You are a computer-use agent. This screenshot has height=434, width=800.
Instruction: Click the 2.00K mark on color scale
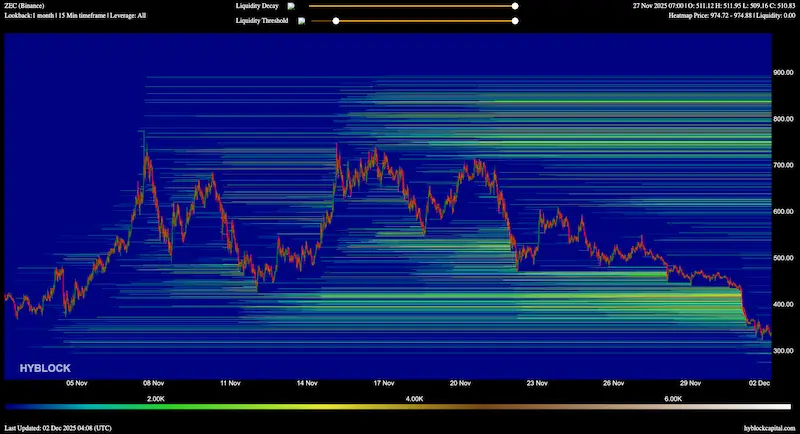tap(156, 398)
